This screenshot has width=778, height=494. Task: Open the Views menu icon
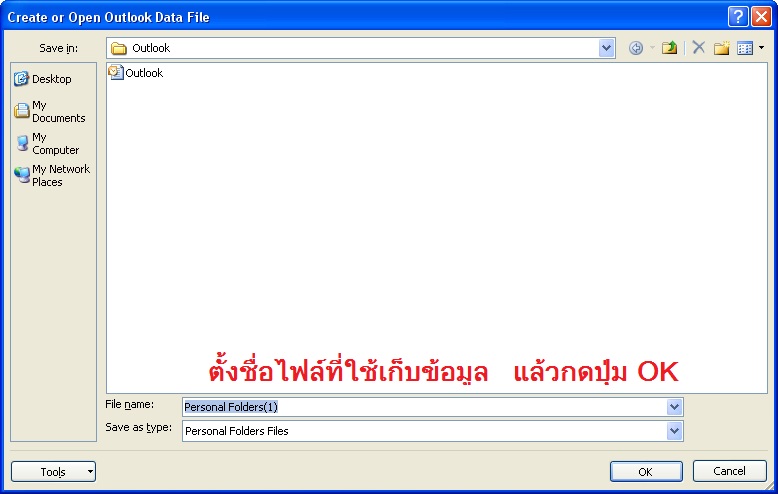(745, 48)
